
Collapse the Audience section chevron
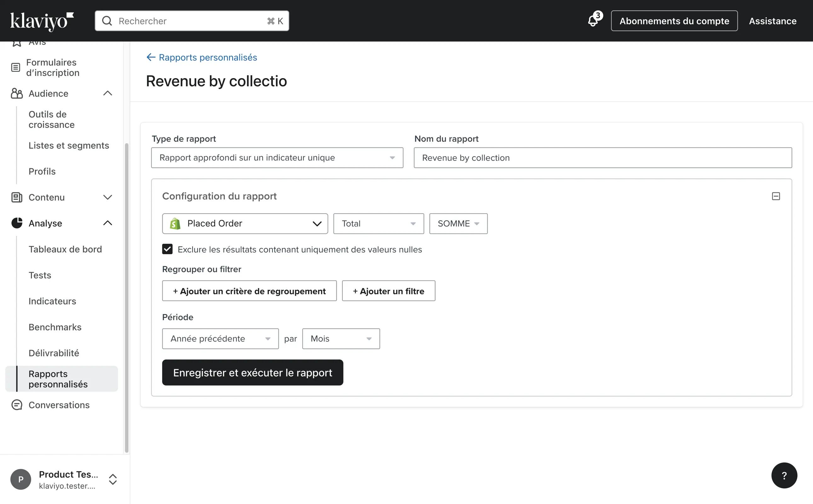[x=108, y=93]
